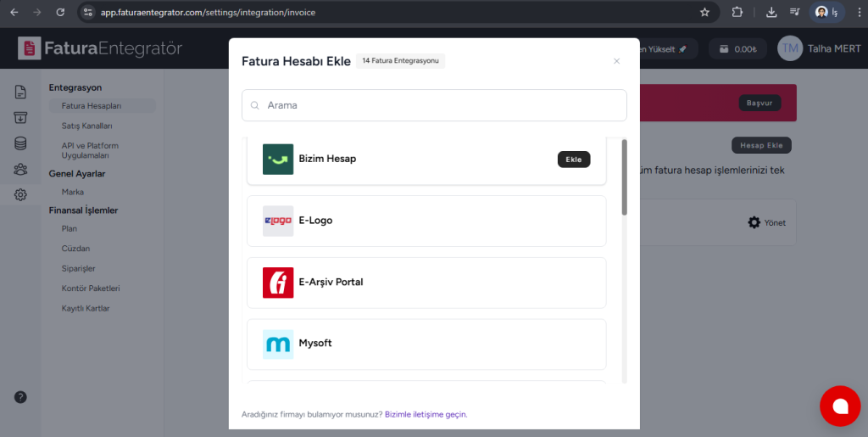Click the Arama search field
The image size is (868, 437).
click(x=434, y=105)
